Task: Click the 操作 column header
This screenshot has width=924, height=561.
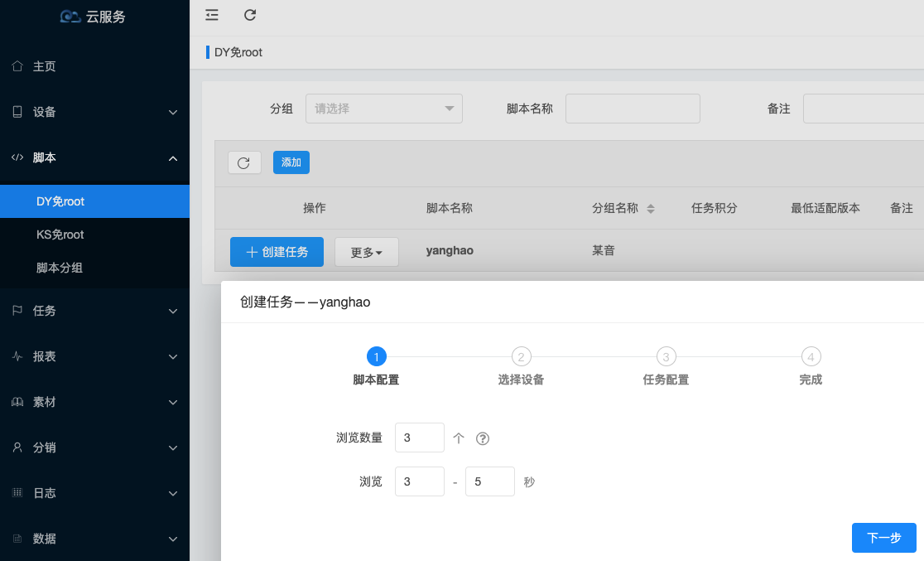Action: 314,208
